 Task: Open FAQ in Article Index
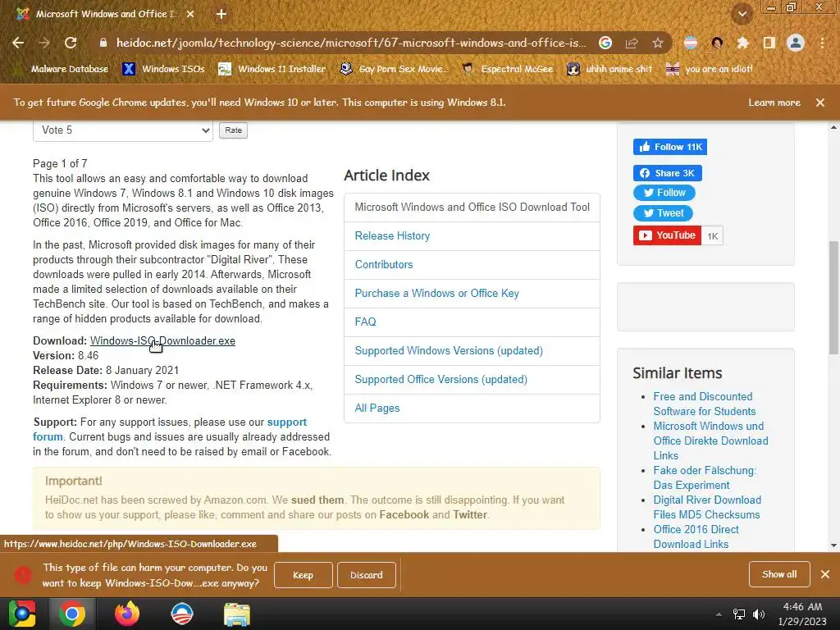pyautogui.click(x=365, y=322)
